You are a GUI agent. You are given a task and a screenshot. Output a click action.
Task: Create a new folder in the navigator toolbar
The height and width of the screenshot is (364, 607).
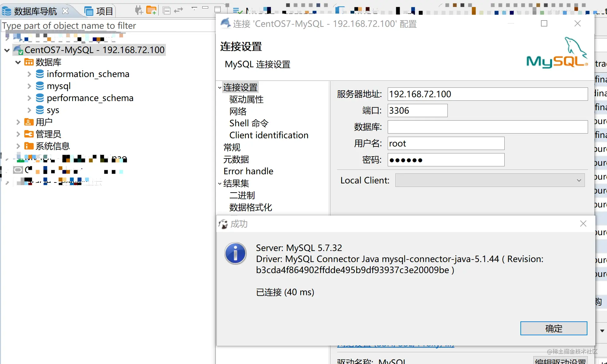point(151,10)
